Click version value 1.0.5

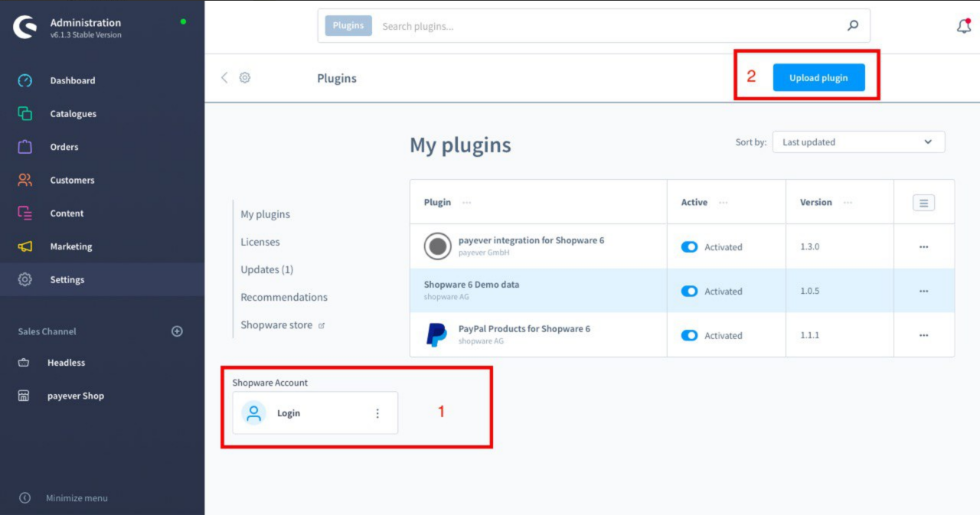tap(809, 292)
